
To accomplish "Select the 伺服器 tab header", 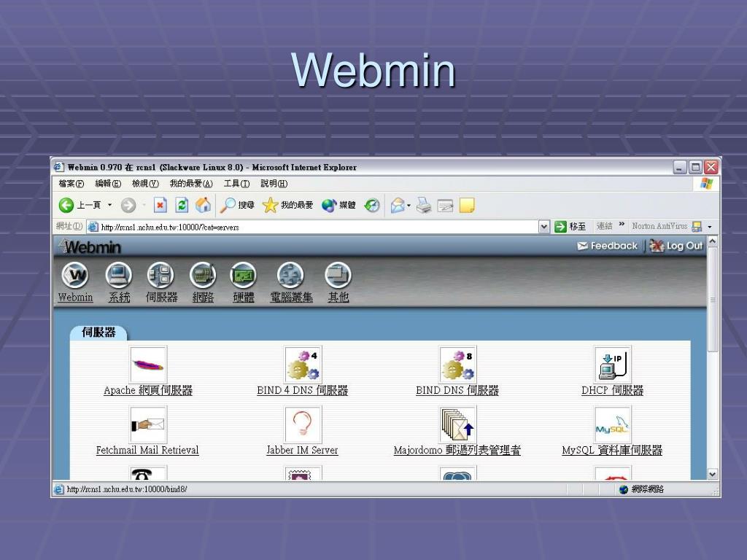I will [98, 332].
